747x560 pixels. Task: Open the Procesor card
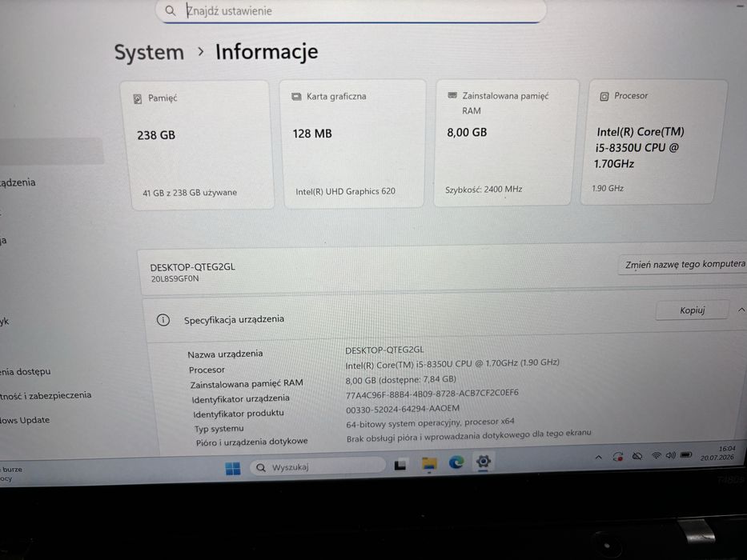[654, 142]
